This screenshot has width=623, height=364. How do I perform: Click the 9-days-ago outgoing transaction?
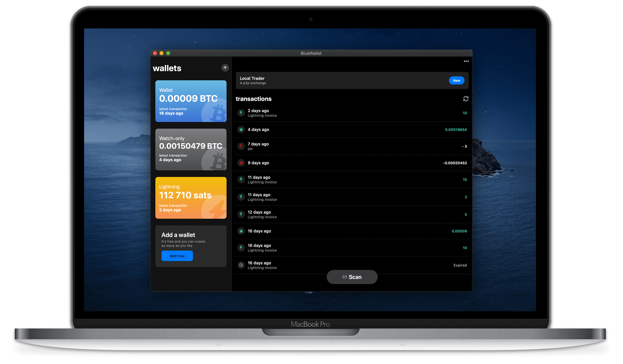point(351,163)
